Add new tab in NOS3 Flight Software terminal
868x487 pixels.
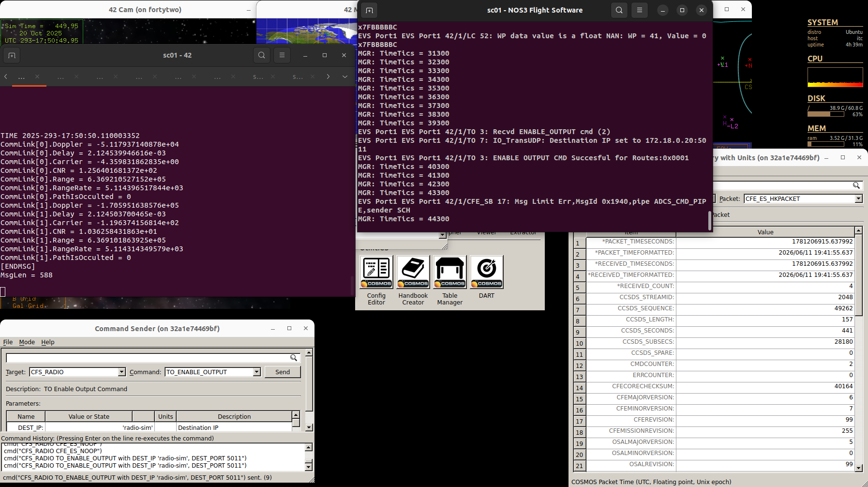(x=369, y=10)
